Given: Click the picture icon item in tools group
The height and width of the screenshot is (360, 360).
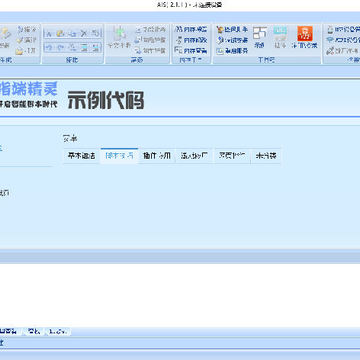Looking at the screenshot, I should pos(232,51).
